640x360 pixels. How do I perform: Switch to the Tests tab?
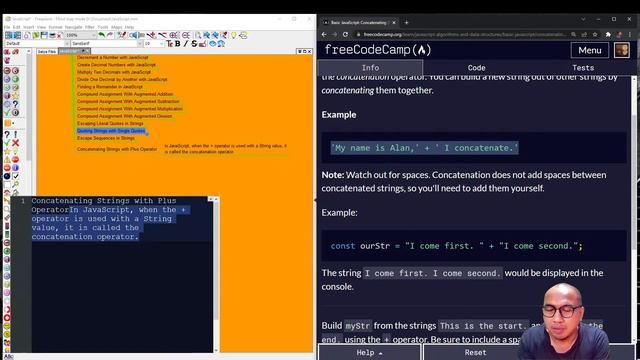pyautogui.click(x=583, y=68)
